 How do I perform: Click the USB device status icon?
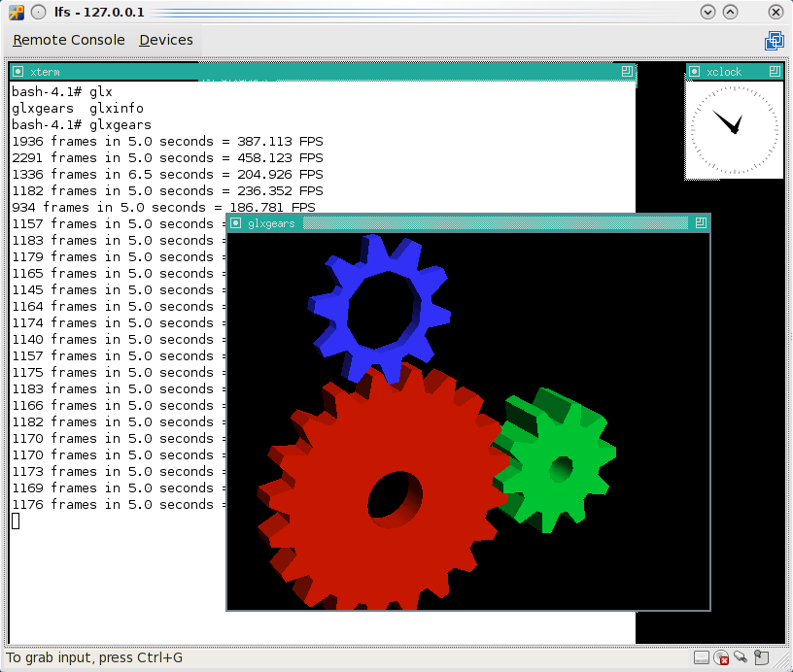pos(741,658)
